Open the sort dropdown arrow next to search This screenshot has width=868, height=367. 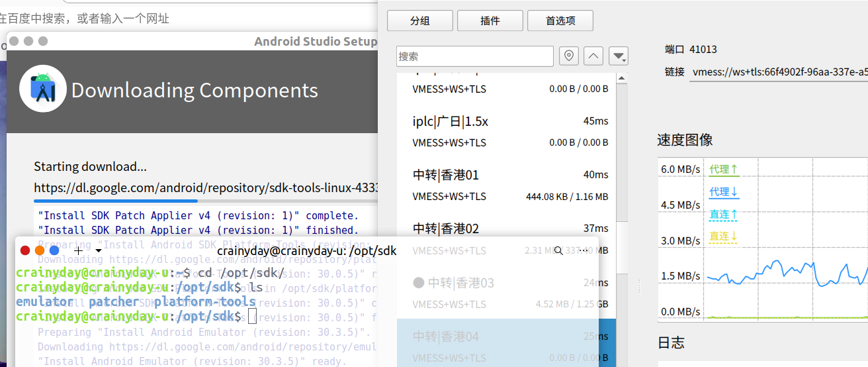pyautogui.click(x=618, y=56)
